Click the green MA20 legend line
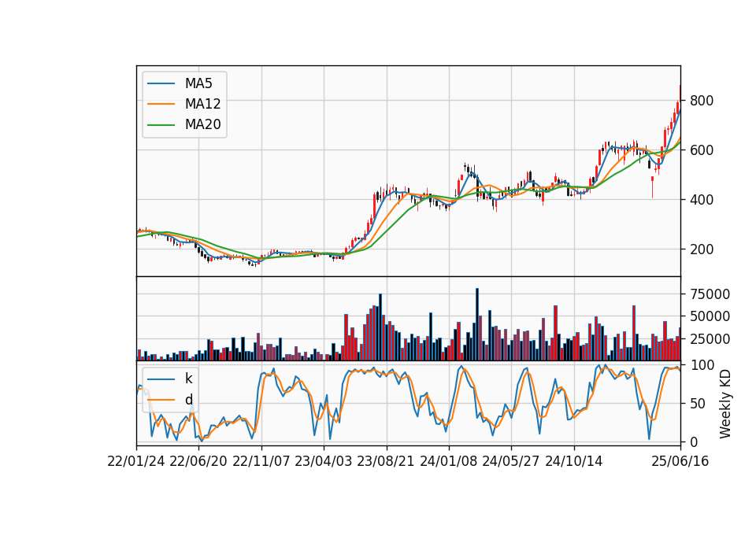This screenshot has height=543, width=756. tap(161, 124)
